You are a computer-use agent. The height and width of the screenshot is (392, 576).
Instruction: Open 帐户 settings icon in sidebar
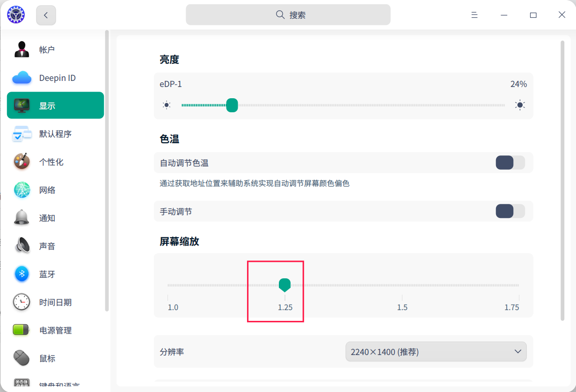click(22, 50)
